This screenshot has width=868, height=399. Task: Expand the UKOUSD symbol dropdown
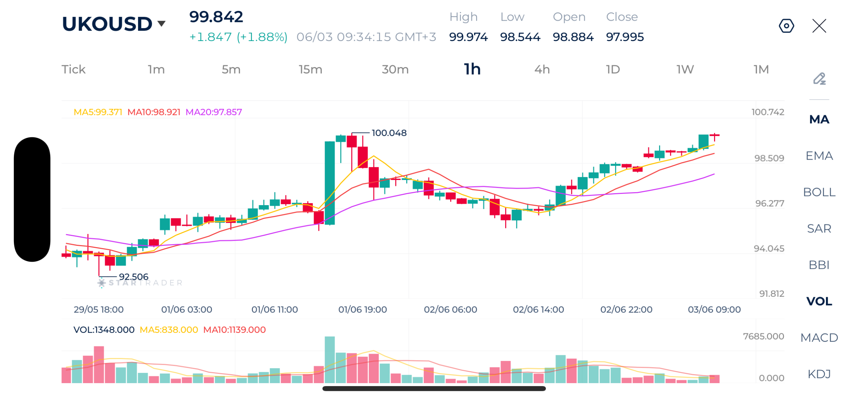click(x=161, y=23)
